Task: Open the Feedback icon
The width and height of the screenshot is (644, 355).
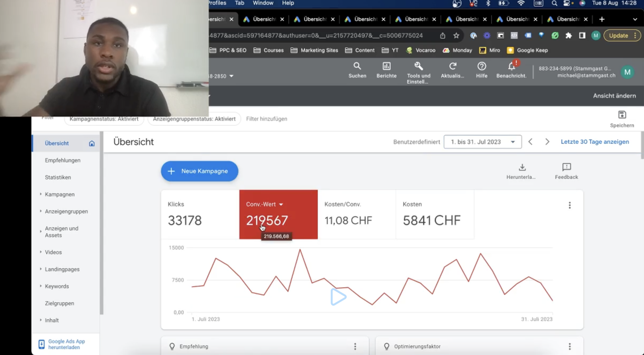Action: point(567,167)
